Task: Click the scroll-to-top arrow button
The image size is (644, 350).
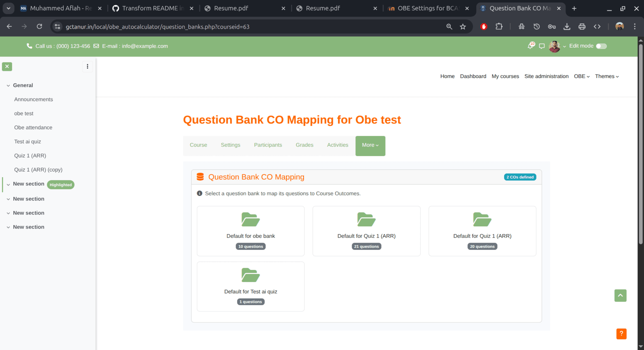Action: pos(620,296)
